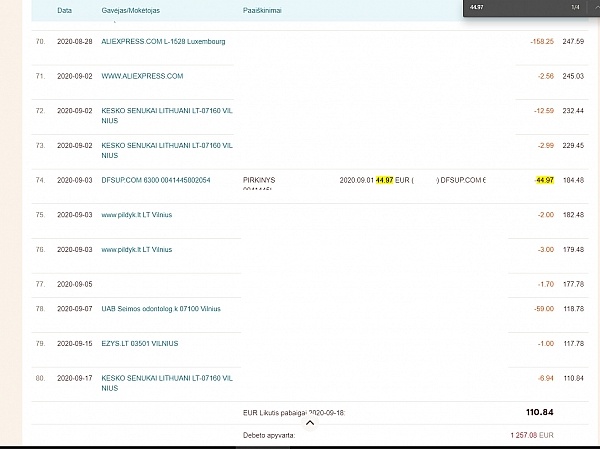Image resolution: width=600 pixels, height=449 pixels.
Task: Click the scroll-to-top chevron at page bottom
Action: click(x=309, y=423)
